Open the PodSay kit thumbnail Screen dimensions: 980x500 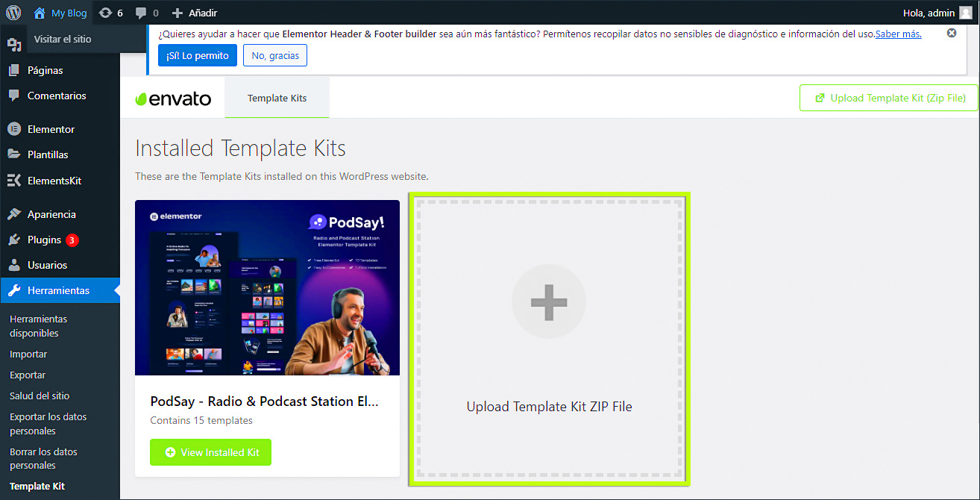pos(267,287)
